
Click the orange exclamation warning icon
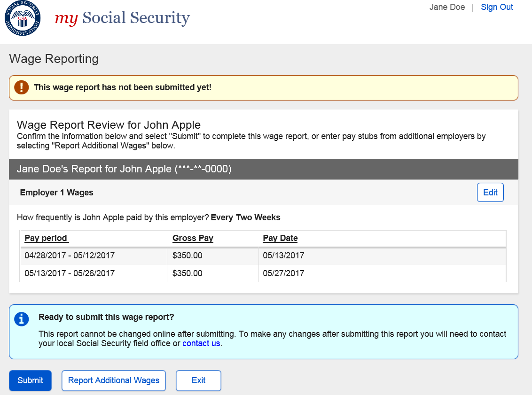[x=21, y=87]
